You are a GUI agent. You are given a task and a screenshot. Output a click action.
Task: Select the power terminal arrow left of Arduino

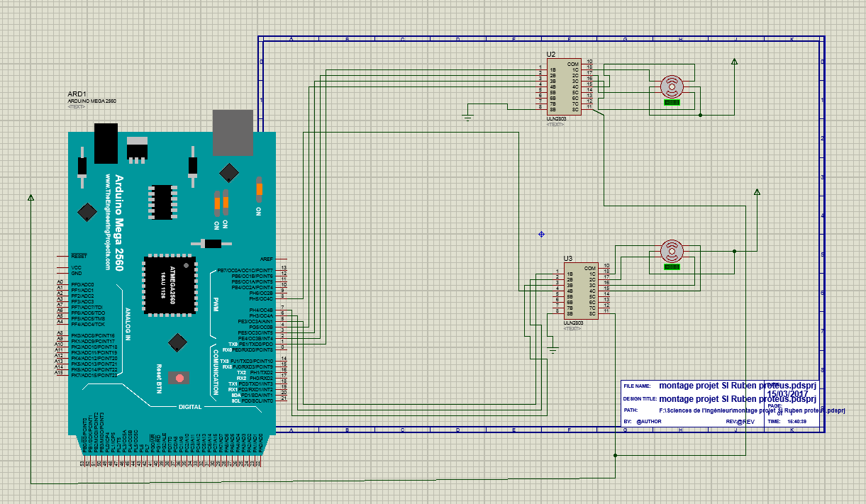click(30, 198)
